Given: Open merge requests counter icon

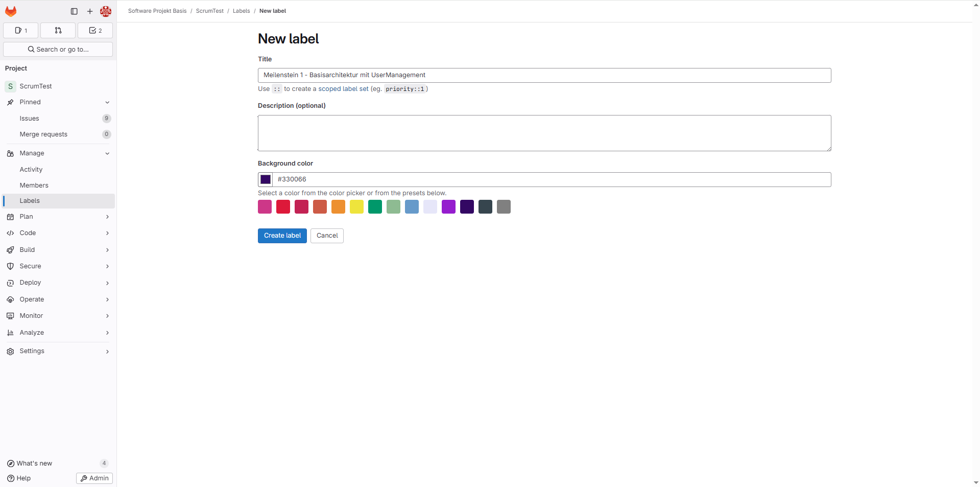Looking at the screenshot, I should (x=58, y=31).
